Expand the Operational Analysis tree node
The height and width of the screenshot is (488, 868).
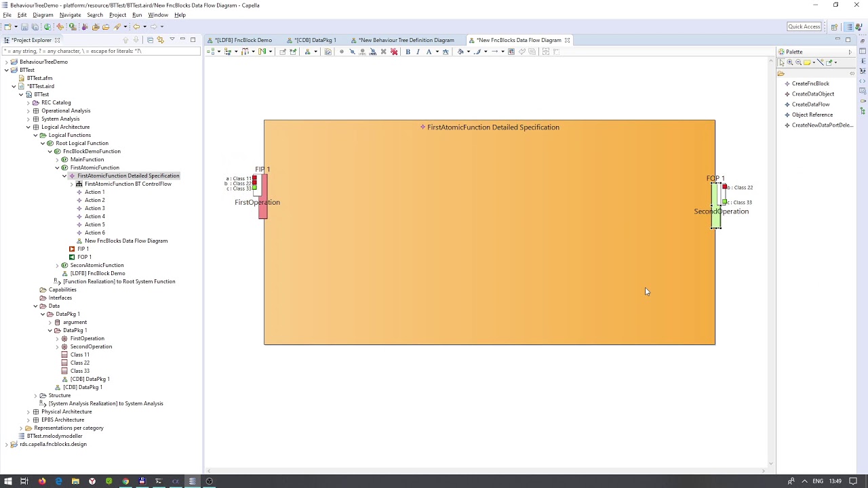click(x=28, y=110)
